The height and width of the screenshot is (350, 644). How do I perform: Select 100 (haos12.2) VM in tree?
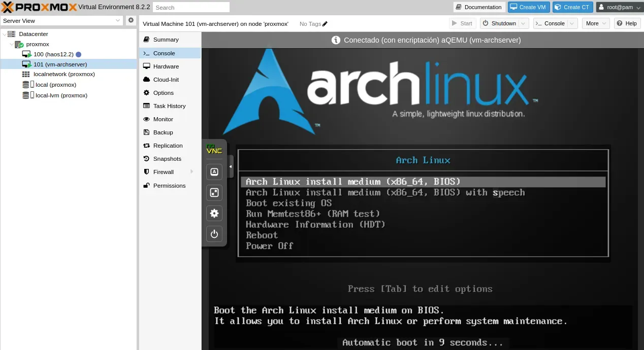pos(53,54)
